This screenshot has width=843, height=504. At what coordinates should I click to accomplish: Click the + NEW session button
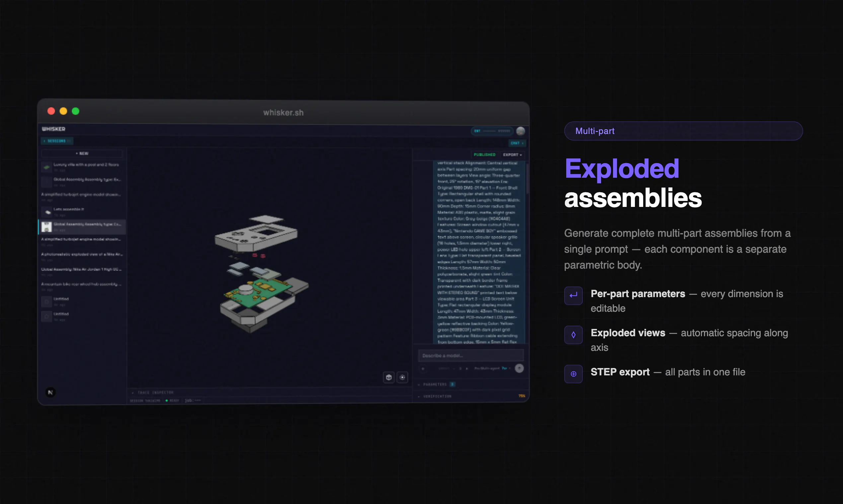click(x=82, y=154)
